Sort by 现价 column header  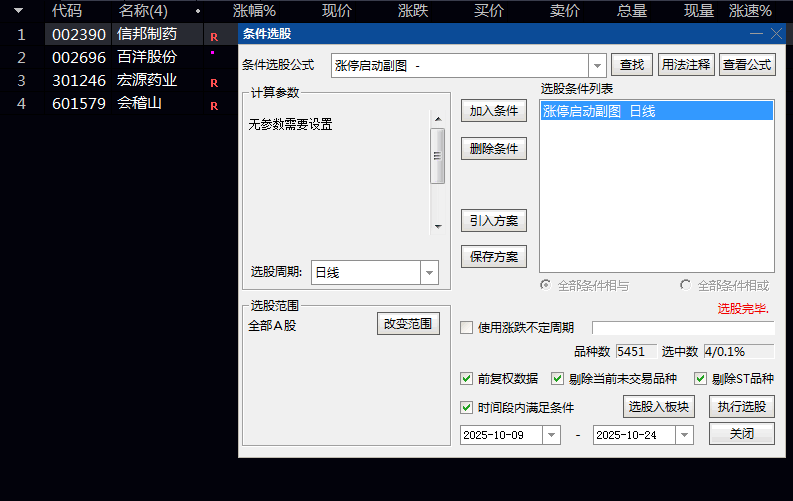[336, 11]
